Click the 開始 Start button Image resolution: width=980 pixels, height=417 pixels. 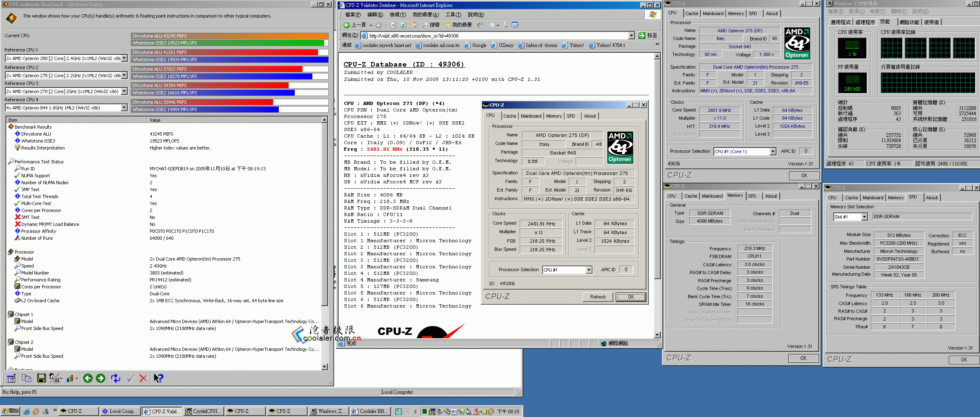click(x=11, y=411)
